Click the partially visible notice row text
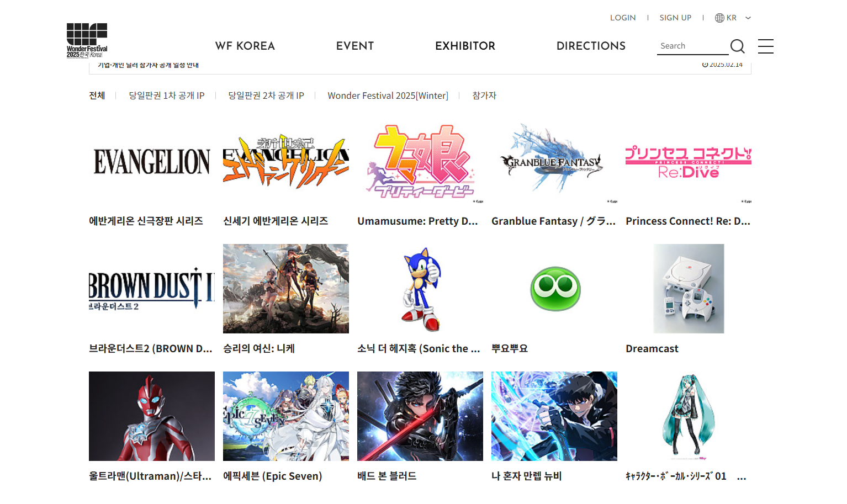 coord(148,65)
